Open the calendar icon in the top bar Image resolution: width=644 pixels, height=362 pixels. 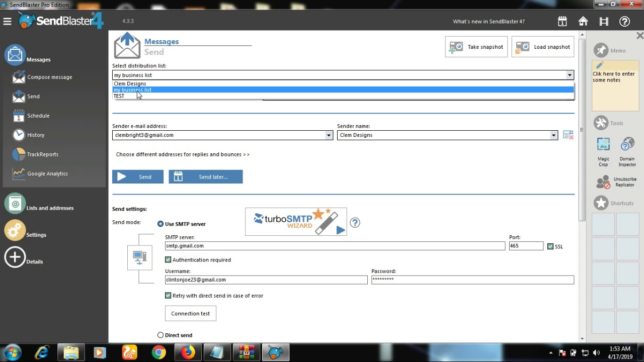coord(562,22)
